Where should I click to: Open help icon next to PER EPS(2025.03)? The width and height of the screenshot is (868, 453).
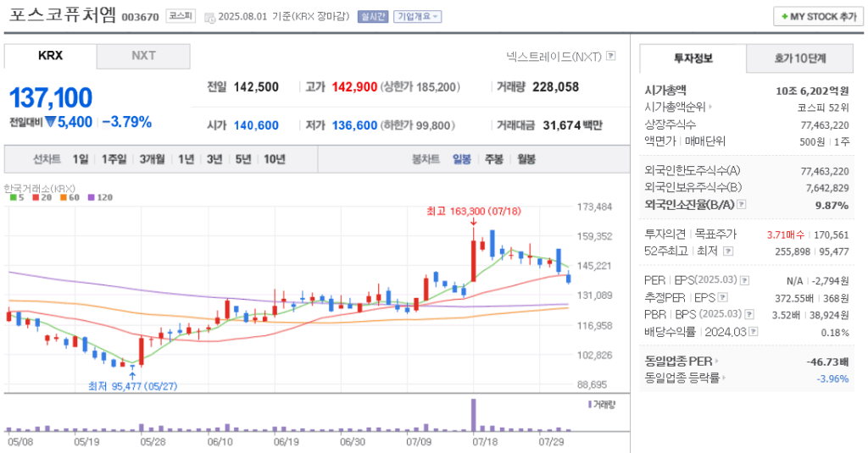744,280
